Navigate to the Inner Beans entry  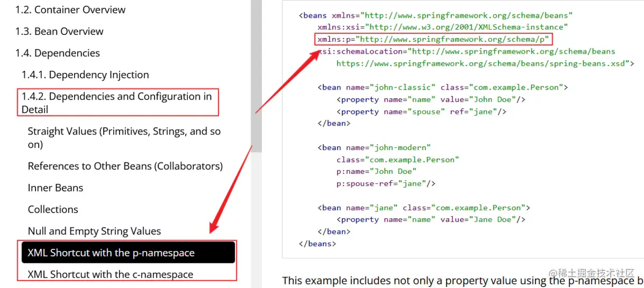[x=55, y=188]
